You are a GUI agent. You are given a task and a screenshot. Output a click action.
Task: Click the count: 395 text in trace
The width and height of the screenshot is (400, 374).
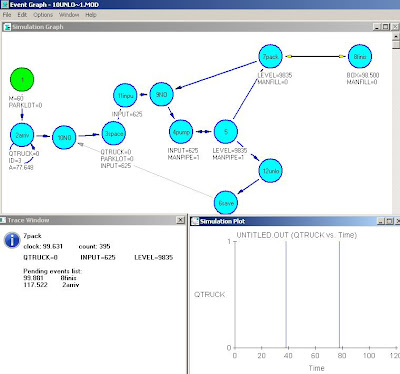click(x=94, y=246)
